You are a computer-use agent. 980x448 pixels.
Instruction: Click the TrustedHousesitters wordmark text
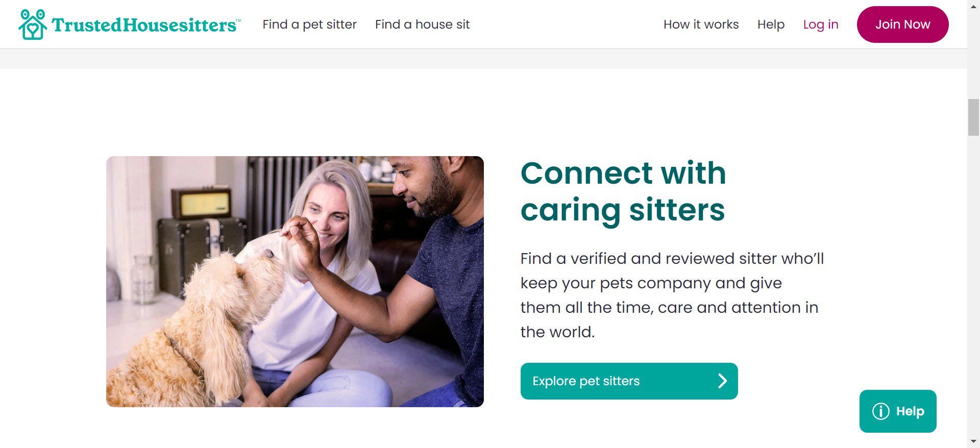(144, 25)
